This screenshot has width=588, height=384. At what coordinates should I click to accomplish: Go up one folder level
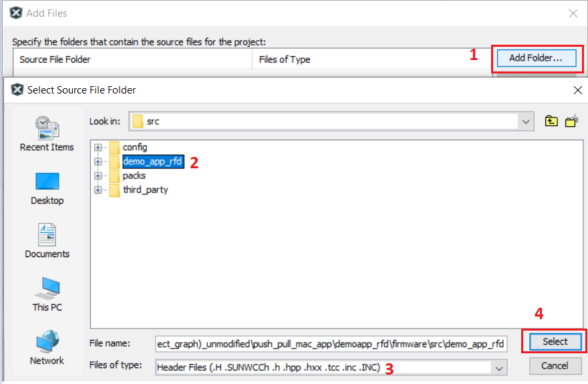pos(551,122)
